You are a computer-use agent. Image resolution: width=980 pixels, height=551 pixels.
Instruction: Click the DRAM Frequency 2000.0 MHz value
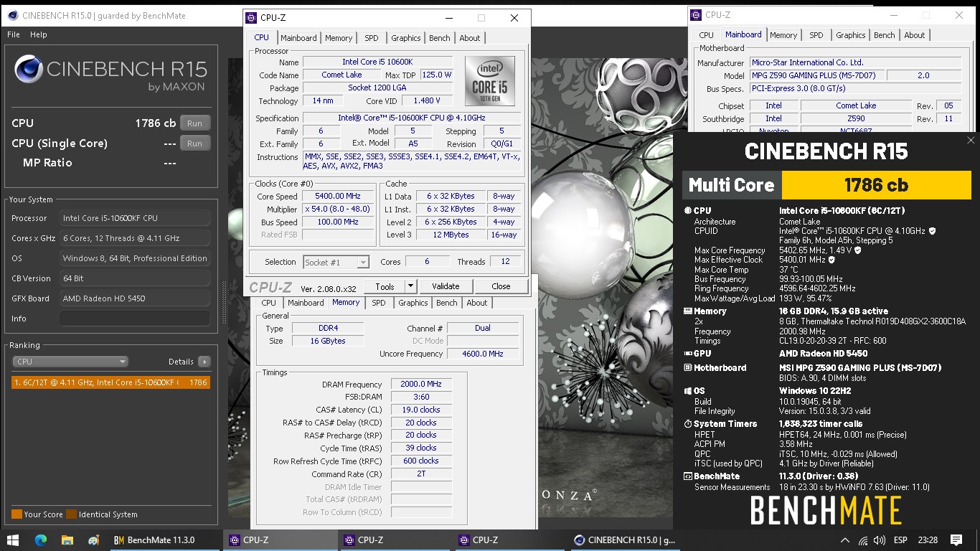click(421, 385)
